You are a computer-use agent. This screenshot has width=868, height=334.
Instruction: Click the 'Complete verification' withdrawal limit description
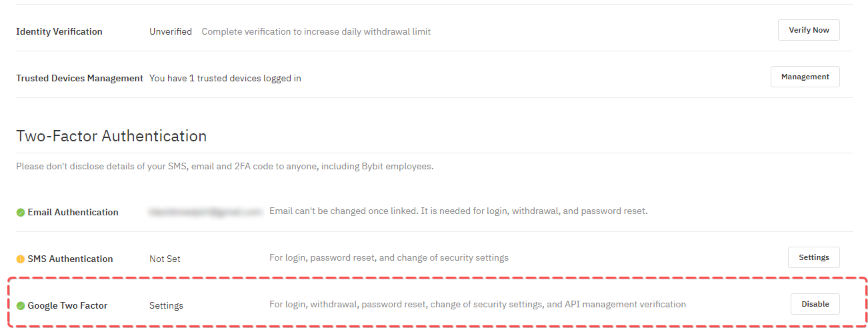(x=316, y=31)
